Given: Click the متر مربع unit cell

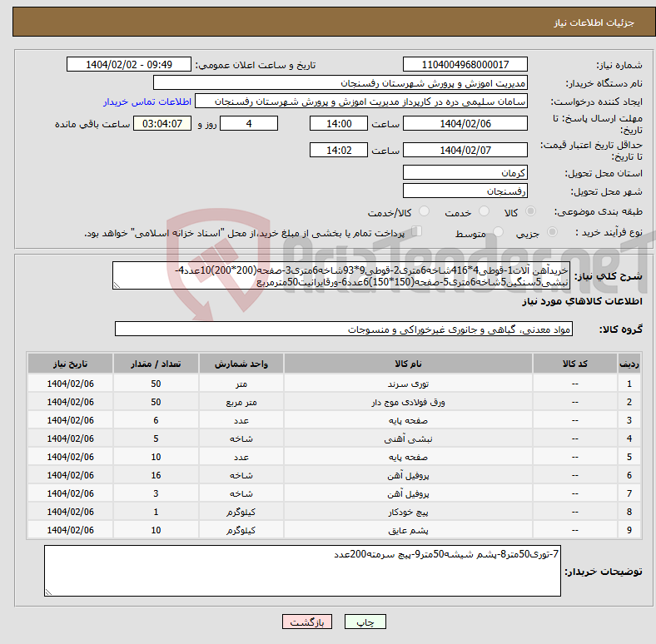Looking at the screenshot, I should coord(241,402).
